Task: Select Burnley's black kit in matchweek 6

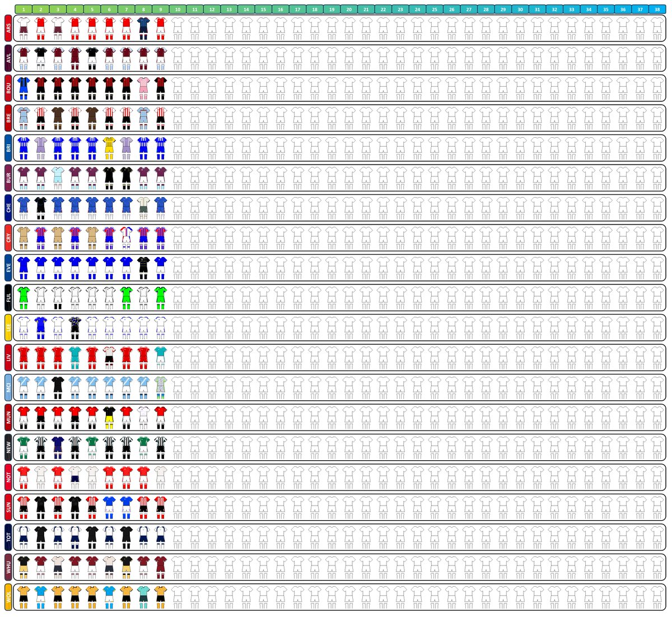Action: pos(109,179)
